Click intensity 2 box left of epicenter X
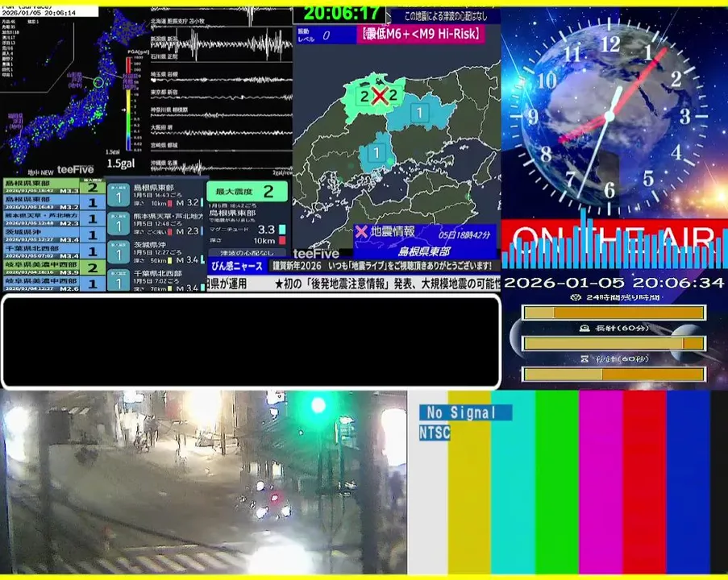Screen dimensions: 728x580 [x=364, y=97]
